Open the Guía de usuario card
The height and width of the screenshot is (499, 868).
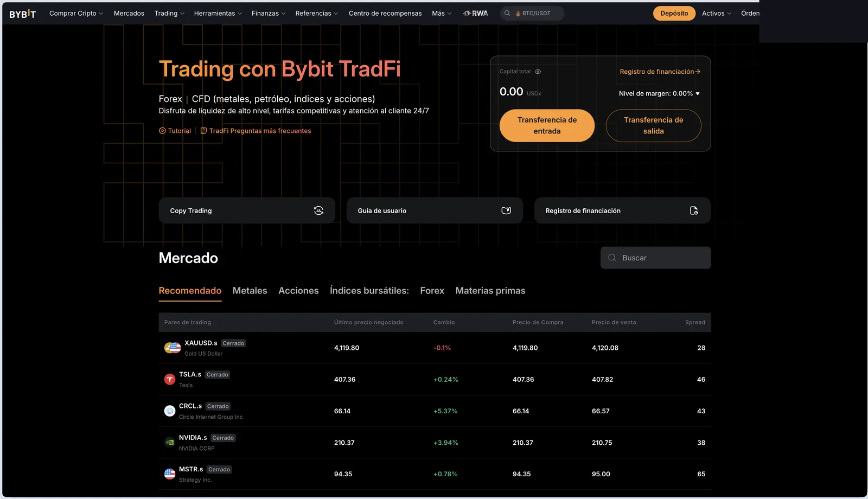click(x=435, y=210)
